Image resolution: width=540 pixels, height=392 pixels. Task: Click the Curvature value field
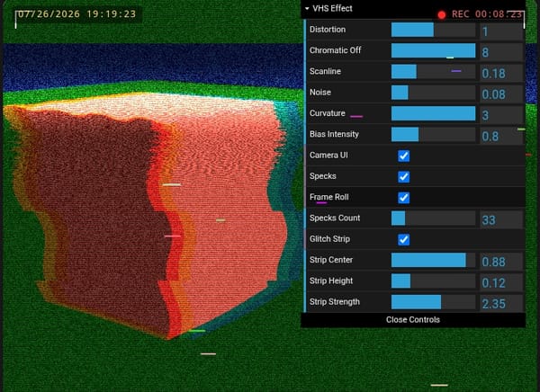501,115
